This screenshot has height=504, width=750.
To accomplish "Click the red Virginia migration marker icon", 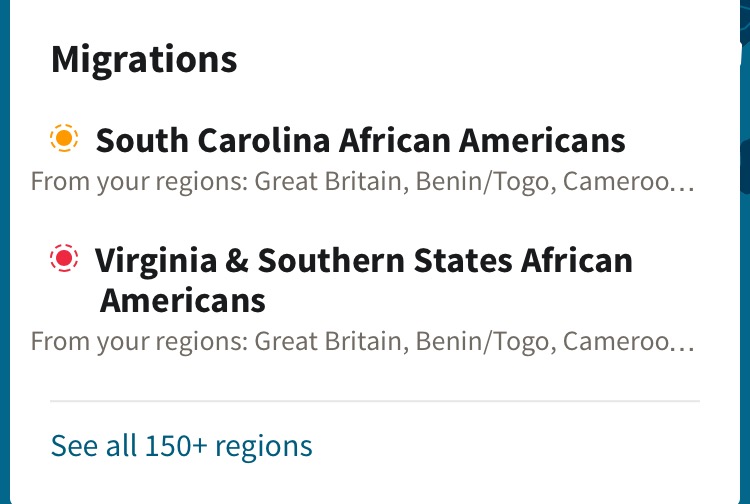I will coord(64,258).
